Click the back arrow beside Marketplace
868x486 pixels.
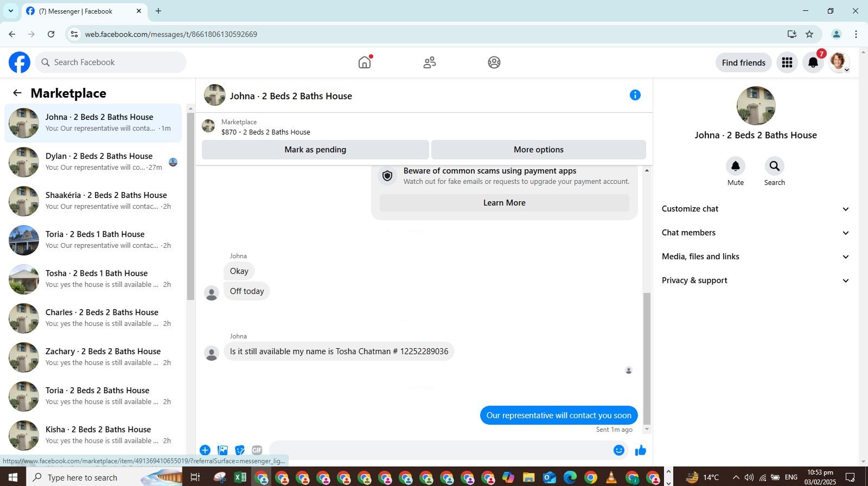17,93
